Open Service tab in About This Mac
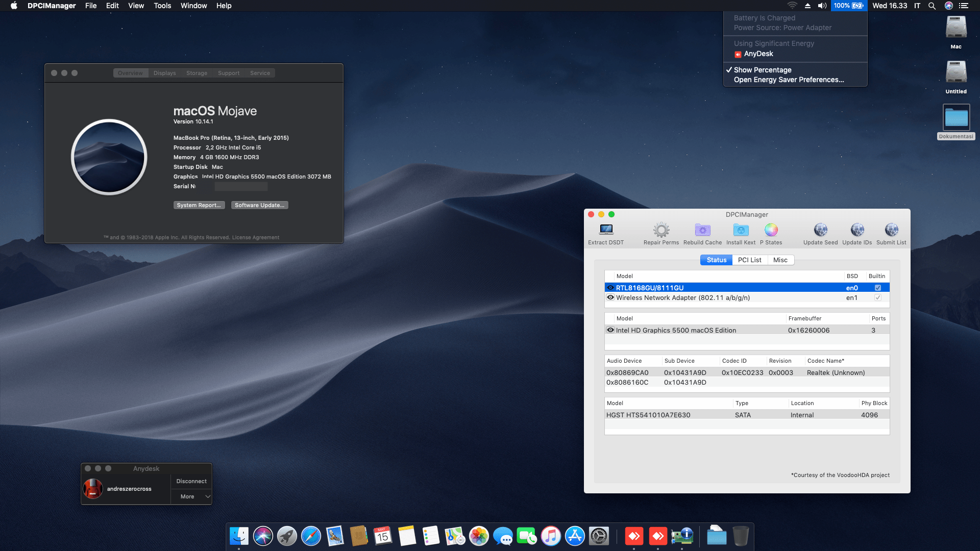This screenshot has width=980, height=551. click(x=260, y=73)
